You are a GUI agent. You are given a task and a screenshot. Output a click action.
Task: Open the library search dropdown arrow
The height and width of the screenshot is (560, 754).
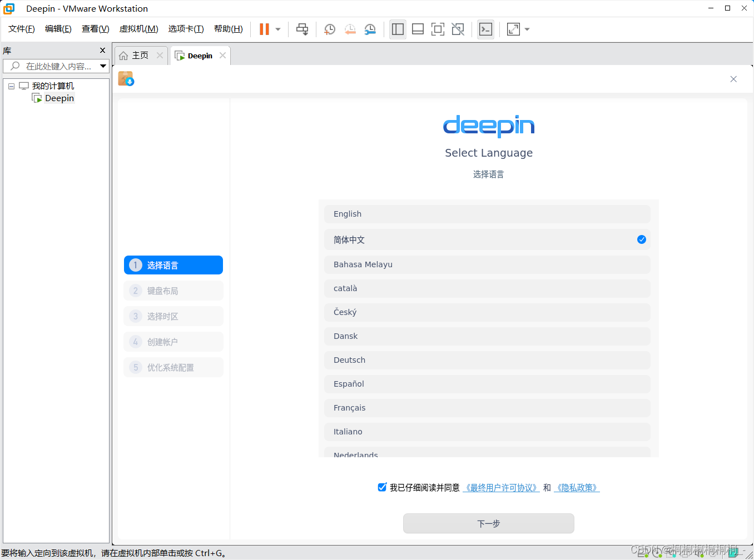(x=103, y=66)
